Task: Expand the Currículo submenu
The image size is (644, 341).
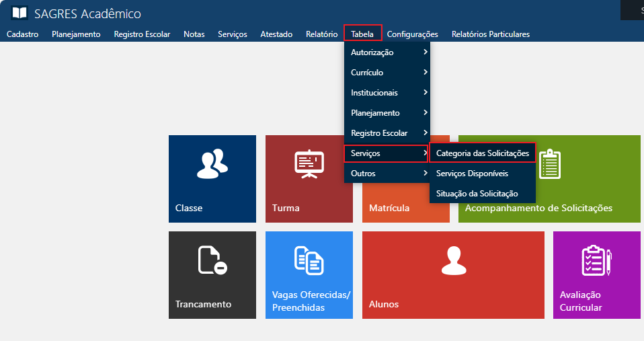Action: click(386, 73)
